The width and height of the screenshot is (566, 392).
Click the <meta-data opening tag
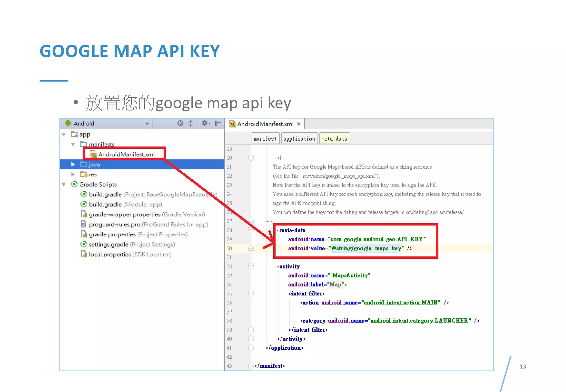coord(291,230)
